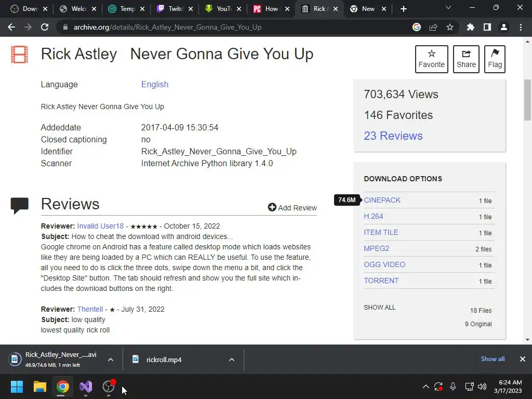The width and height of the screenshot is (532, 399).
Task: Open the rickroll.mp4 downloaded file
Action: tap(164, 360)
